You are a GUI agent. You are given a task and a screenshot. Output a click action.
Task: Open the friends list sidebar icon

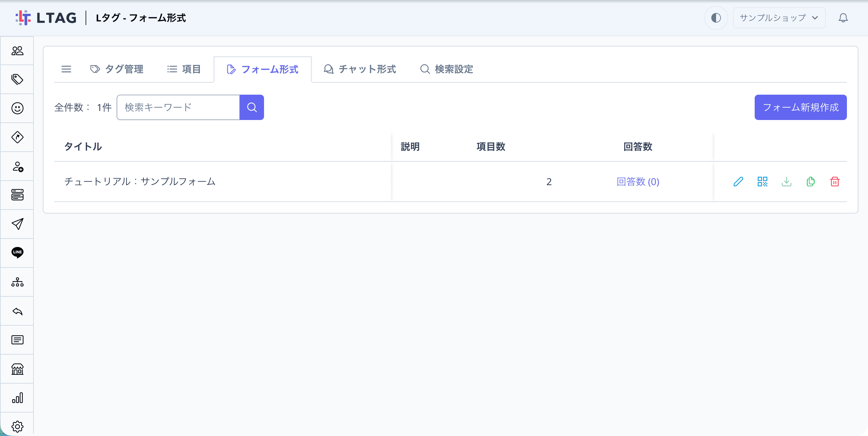tap(17, 51)
